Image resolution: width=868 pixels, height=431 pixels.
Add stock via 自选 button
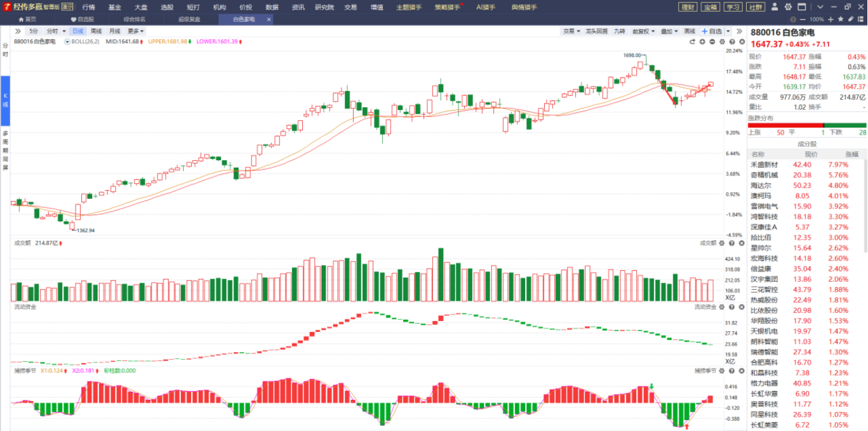coord(712,31)
